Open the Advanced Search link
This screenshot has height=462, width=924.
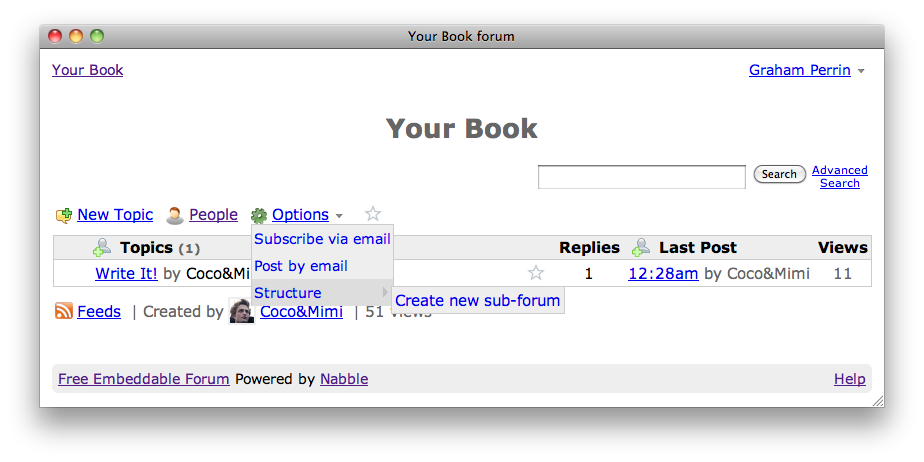839,176
